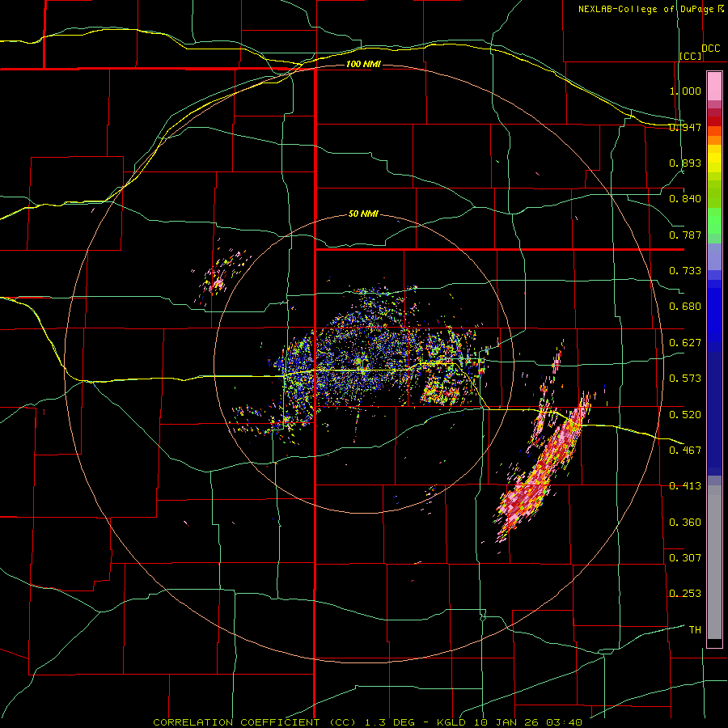Image resolution: width=728 pixels, height=728 pixels.
Task: Click the 0.787 value on color scale
Action: point(685,235)
